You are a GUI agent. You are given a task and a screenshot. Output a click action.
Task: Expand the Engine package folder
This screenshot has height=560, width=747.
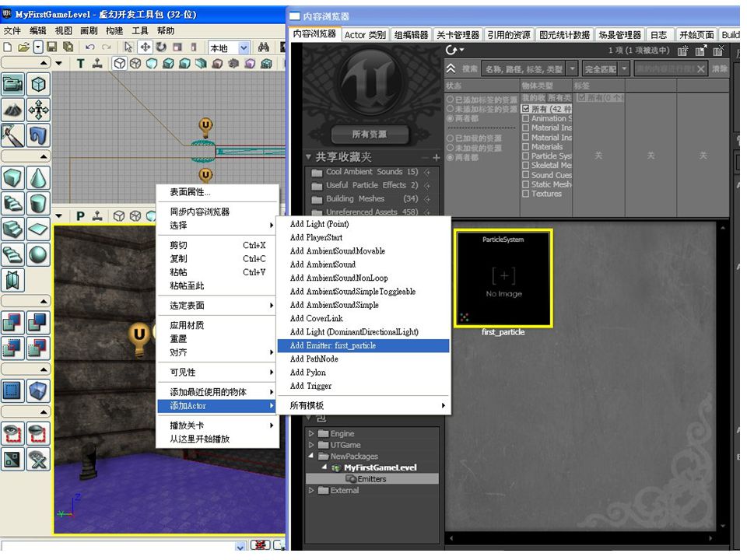tap(311, 433)
